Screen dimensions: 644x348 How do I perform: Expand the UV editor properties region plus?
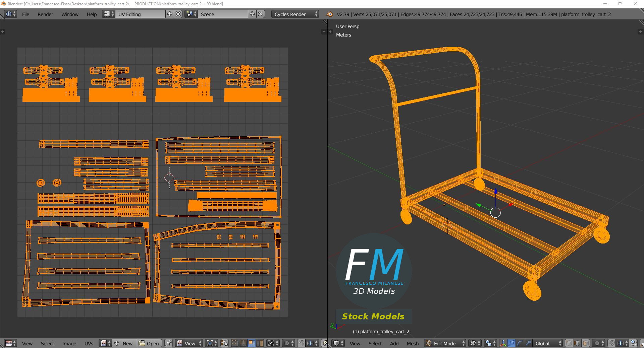pyautogui.click(x=323, y=31)
